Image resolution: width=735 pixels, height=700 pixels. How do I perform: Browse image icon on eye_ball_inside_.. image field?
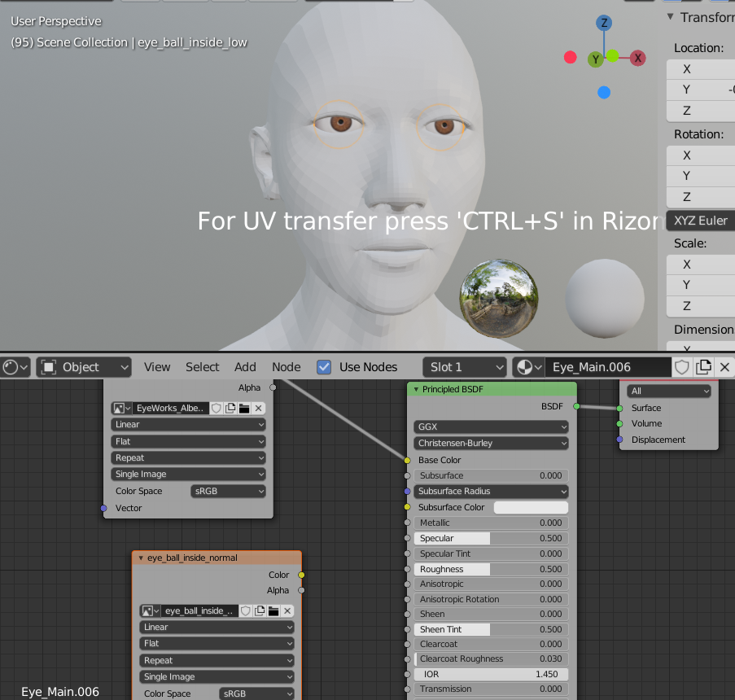pyautogui.click(x=150, y=611)
